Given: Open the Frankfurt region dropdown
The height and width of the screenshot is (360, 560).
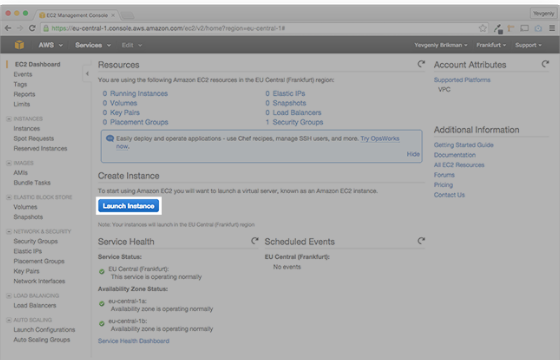Looking at the screenshot, I should [x=491, y=45].
